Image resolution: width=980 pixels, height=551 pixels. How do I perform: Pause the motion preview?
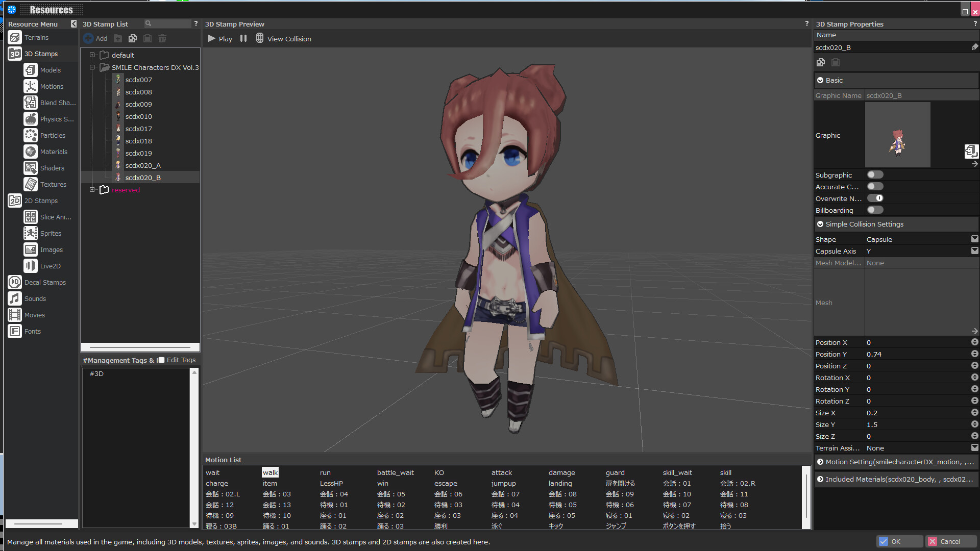(243, 38)
